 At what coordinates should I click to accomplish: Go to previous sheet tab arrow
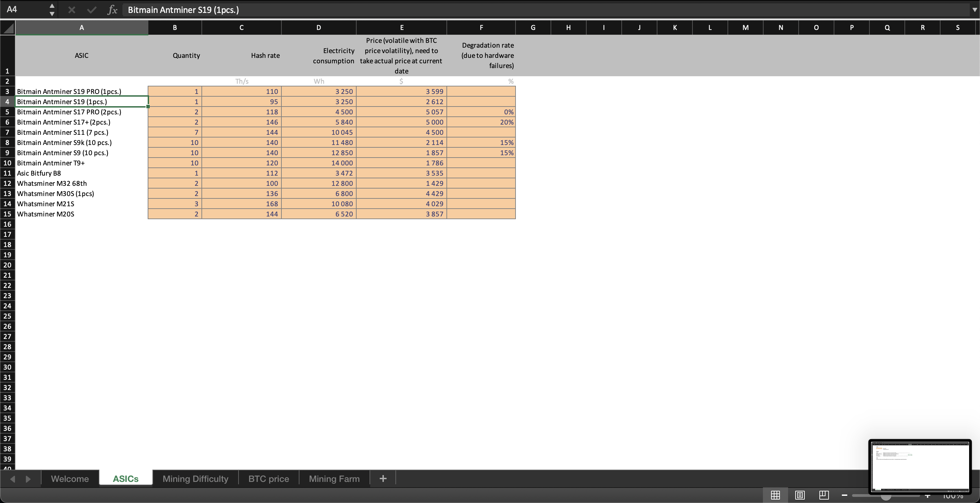click(13, 478)
